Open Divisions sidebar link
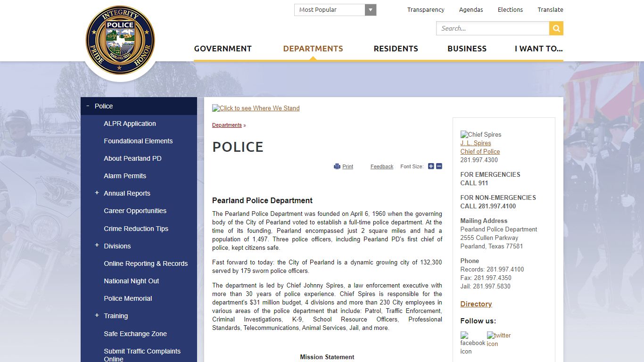The image size is (644, 362). (117, 246)
